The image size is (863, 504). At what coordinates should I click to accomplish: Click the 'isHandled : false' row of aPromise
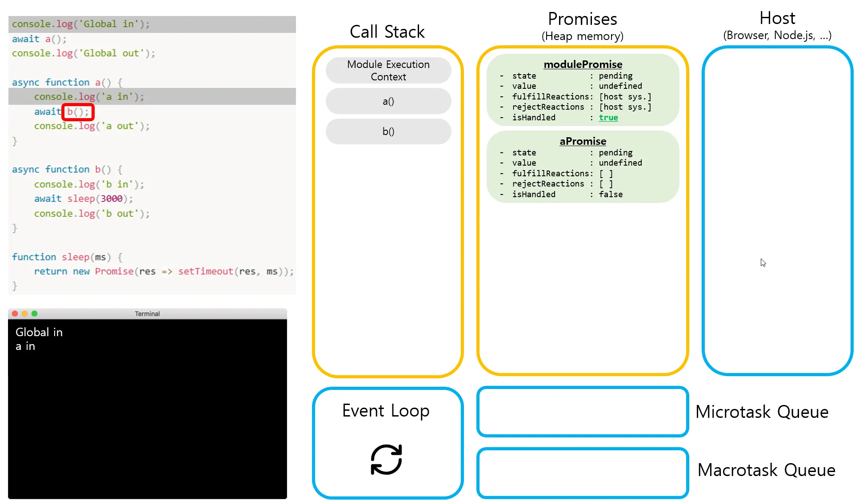pyautogui.click(x=567, y=194)
